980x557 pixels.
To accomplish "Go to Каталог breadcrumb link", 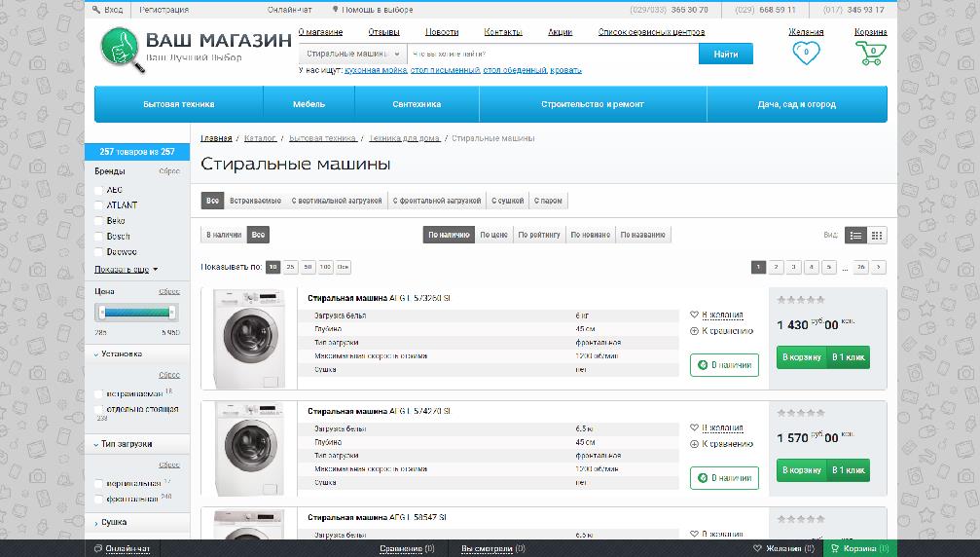I will pyautogui.click(x=260, y=138).
